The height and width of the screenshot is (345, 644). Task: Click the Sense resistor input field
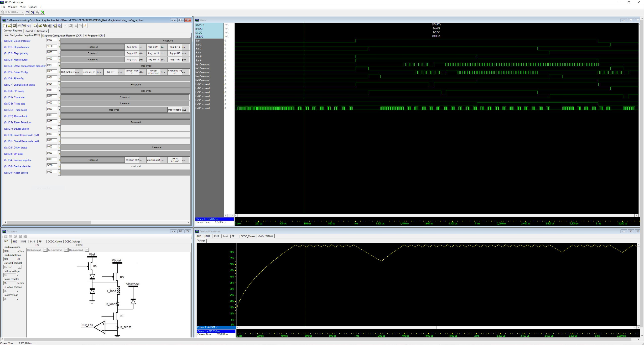pos(10,283)
